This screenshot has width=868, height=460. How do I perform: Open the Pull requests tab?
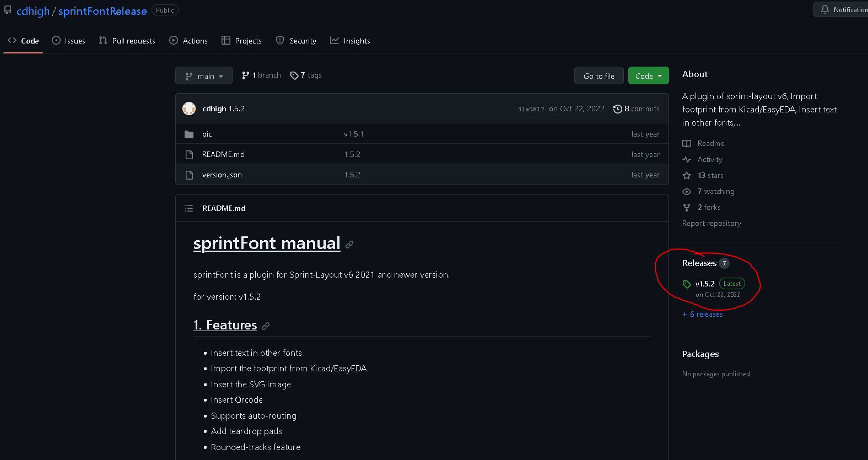pos(127,41)
